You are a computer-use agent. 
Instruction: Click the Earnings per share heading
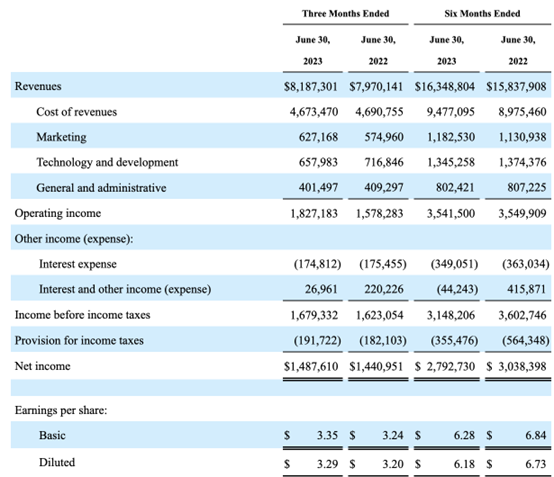61,410
